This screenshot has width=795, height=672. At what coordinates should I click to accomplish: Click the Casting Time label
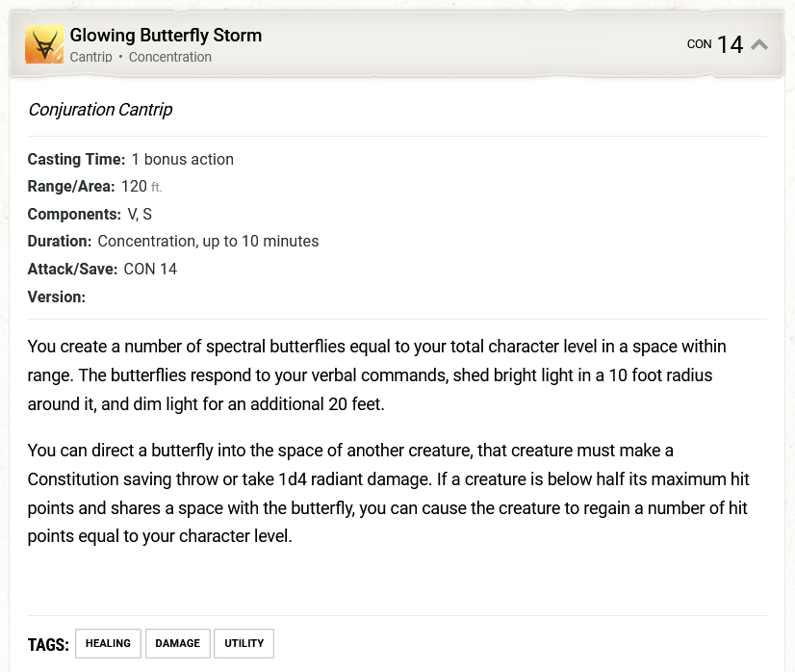(76, 159)
